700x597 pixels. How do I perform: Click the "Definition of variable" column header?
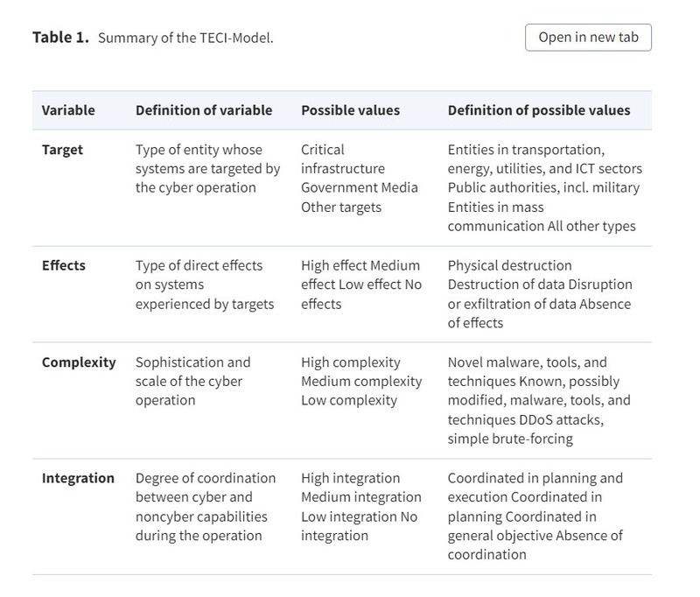(203, 110)
